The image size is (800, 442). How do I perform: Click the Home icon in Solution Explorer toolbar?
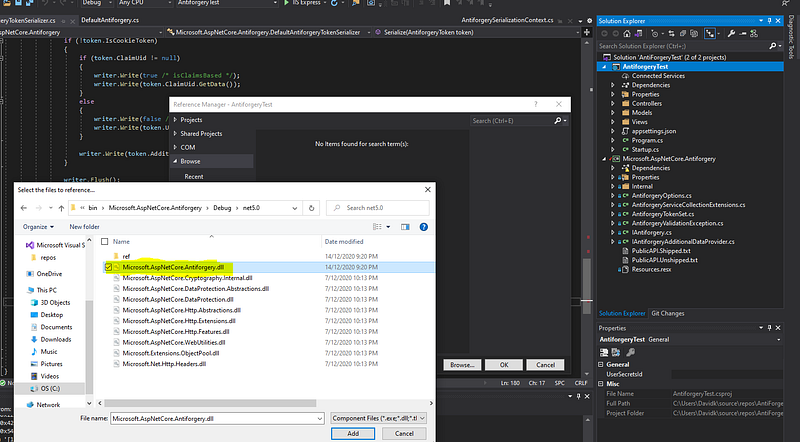tap(627, 34)
